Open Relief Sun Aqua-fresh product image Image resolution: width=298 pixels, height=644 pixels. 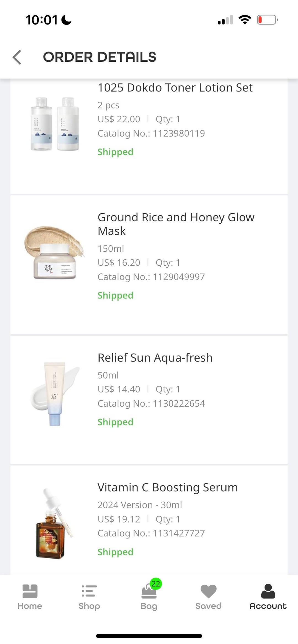pyautogui.click(x=55, y=394)
